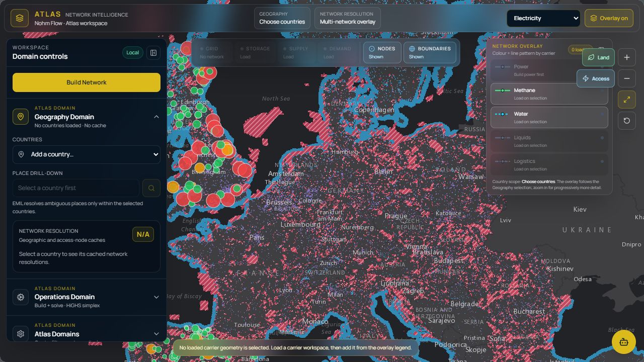
Task: Click the Operations Domain gear icon
Action: tap(21, 297)
